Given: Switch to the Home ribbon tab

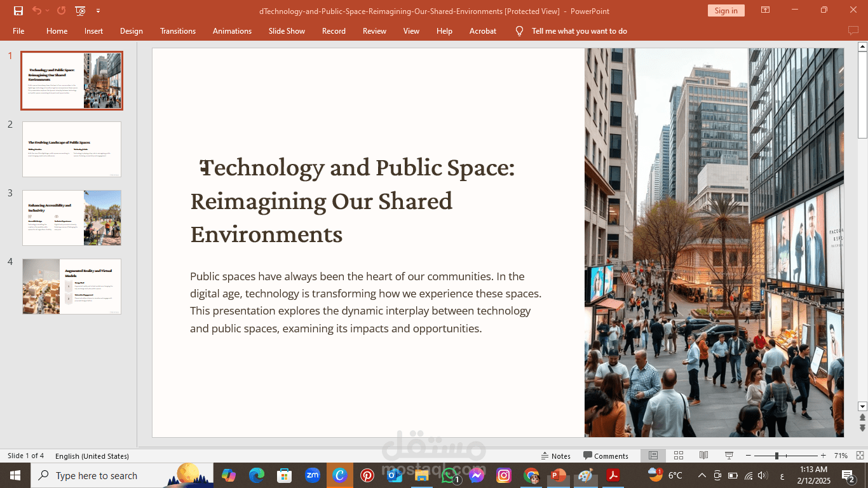Looking at the screenshot, I should tap(57, 31).
